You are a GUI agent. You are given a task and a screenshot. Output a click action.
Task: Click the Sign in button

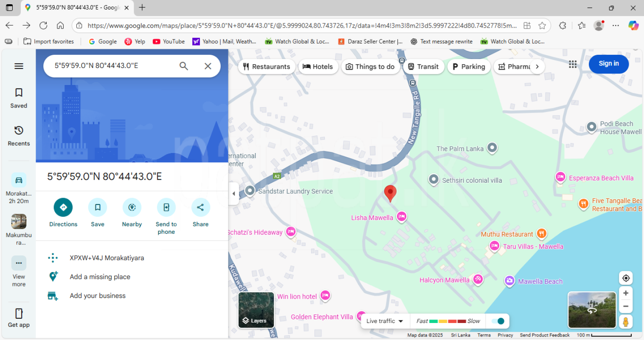tap(608, 64)
